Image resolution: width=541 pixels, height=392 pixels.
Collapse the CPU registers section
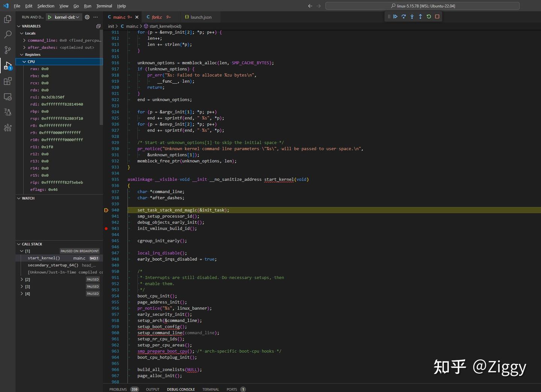point(24,61)
